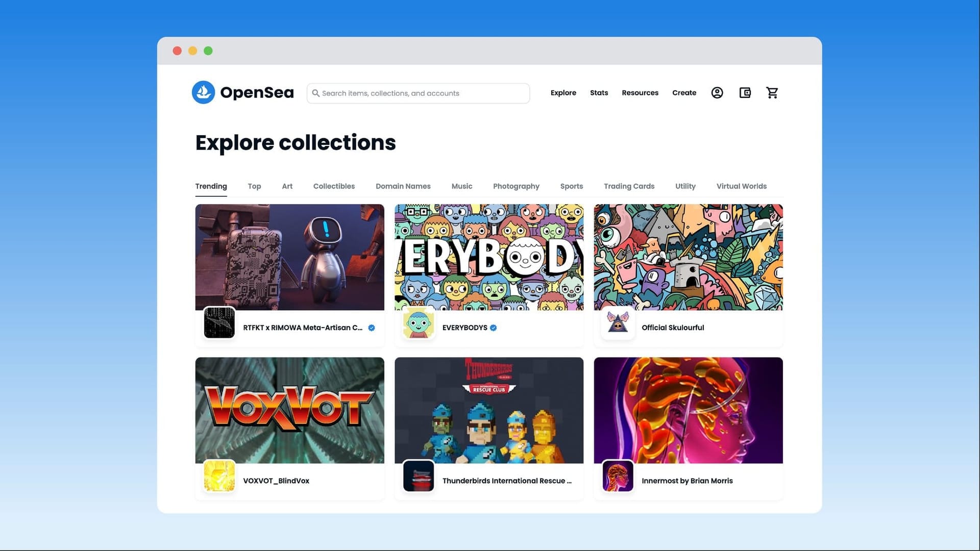Click the Official Skulourful avatar icon
This screenshot has height=551, width=980.
618,323
